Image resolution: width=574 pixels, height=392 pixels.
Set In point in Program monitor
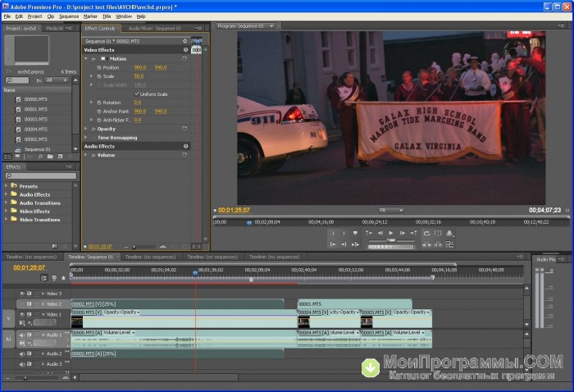333,233
